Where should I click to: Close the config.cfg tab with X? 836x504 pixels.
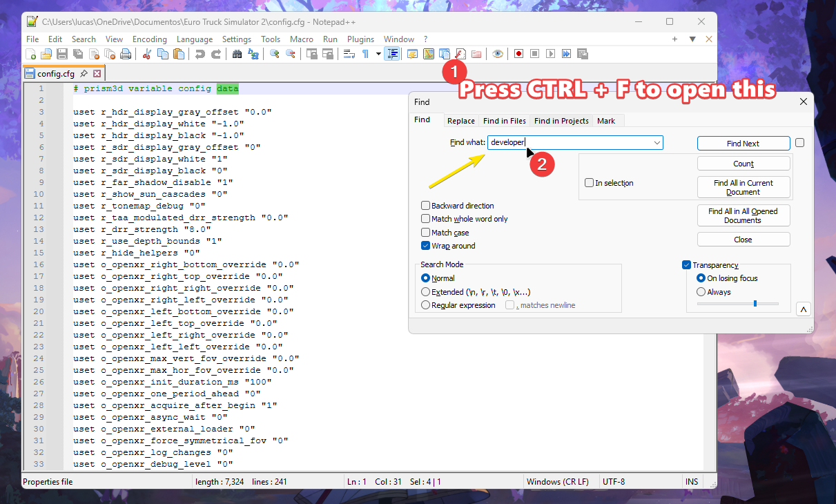97,73
